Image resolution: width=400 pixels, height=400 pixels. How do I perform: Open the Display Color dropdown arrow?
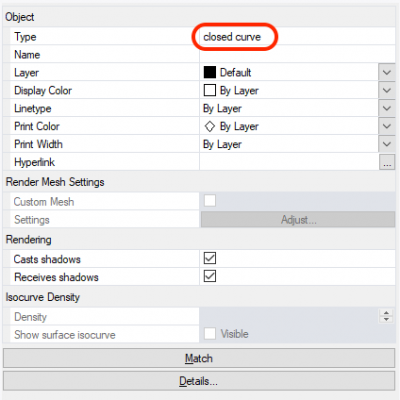coord(387,90)
